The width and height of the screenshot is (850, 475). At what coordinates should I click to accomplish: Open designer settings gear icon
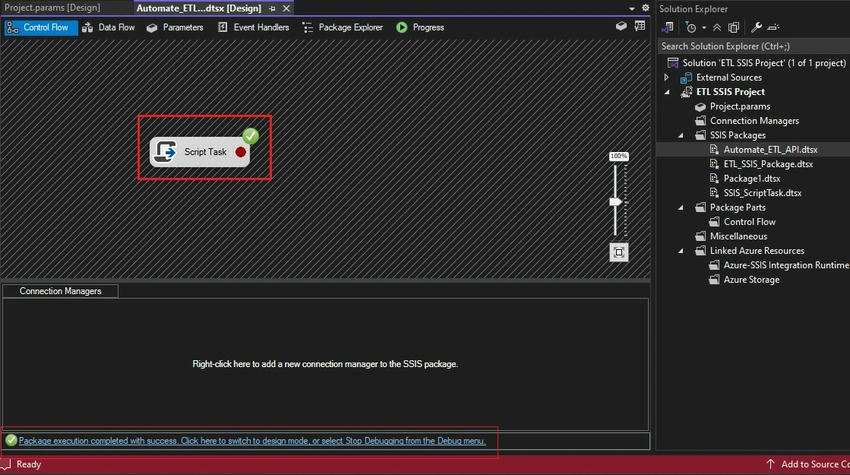click(645, 8)
